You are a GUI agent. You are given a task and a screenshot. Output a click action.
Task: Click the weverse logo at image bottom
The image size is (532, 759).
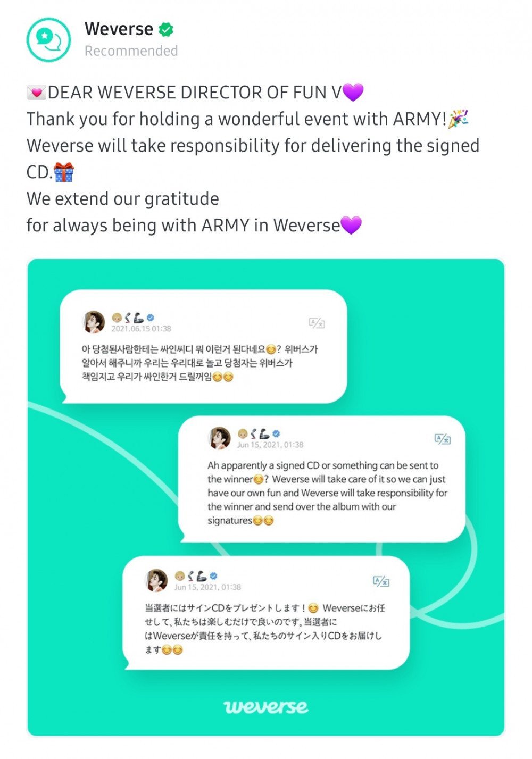coord(266,706)
